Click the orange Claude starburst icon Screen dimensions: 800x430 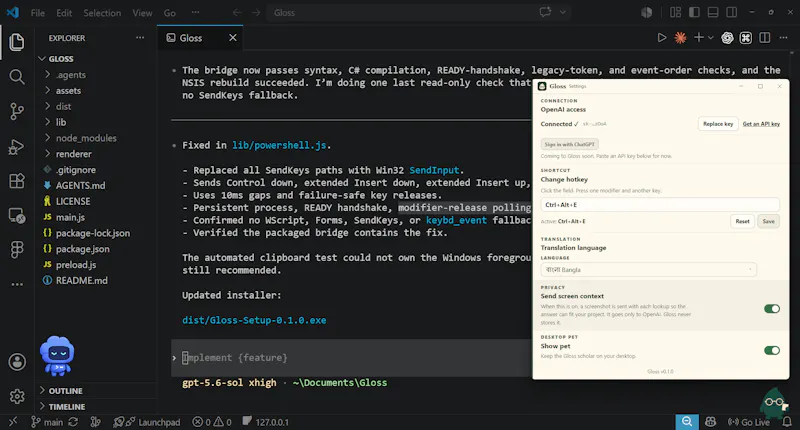(680, 38)
